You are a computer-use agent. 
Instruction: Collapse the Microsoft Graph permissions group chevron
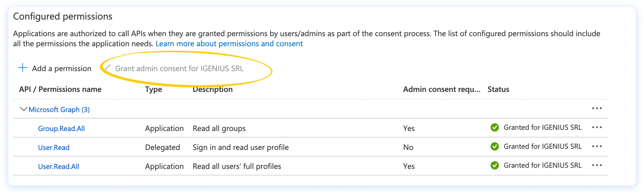pyautogui.click(x=24, y=109)
